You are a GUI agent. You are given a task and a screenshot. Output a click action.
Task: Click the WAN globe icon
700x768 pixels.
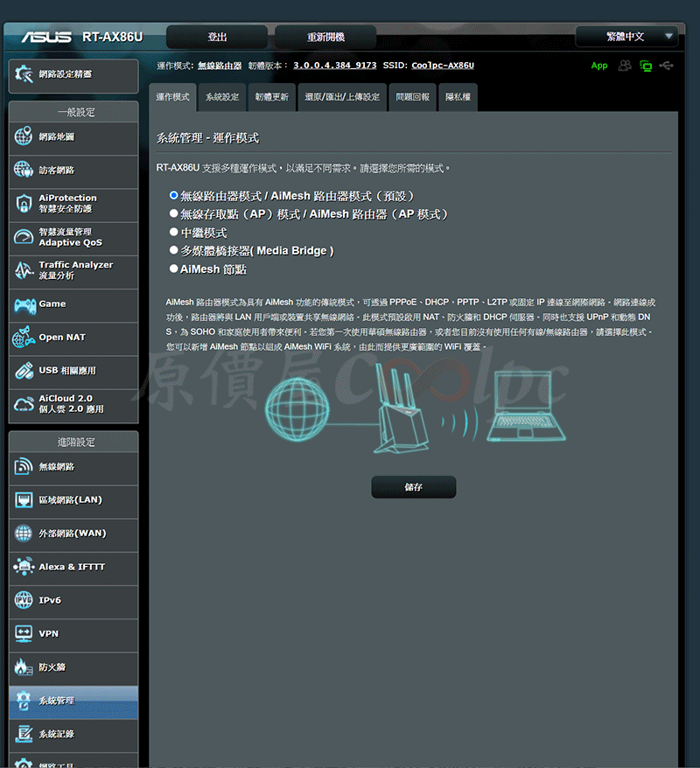pyautogui.click(x=24, y=534)
